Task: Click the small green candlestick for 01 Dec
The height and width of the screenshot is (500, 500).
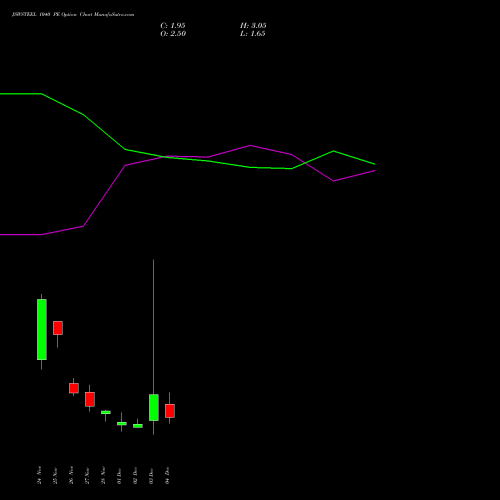Action: [x=122, y=423]
